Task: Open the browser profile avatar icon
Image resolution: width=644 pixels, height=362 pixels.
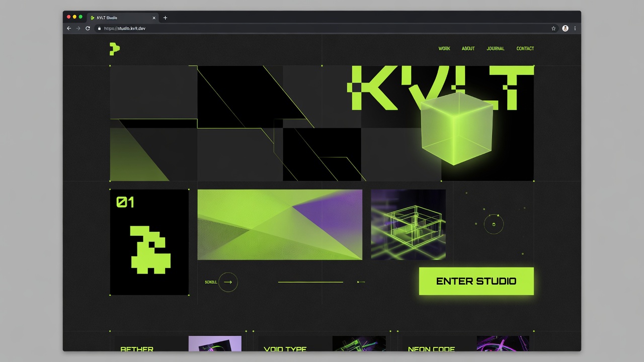Action: point(566,29)
